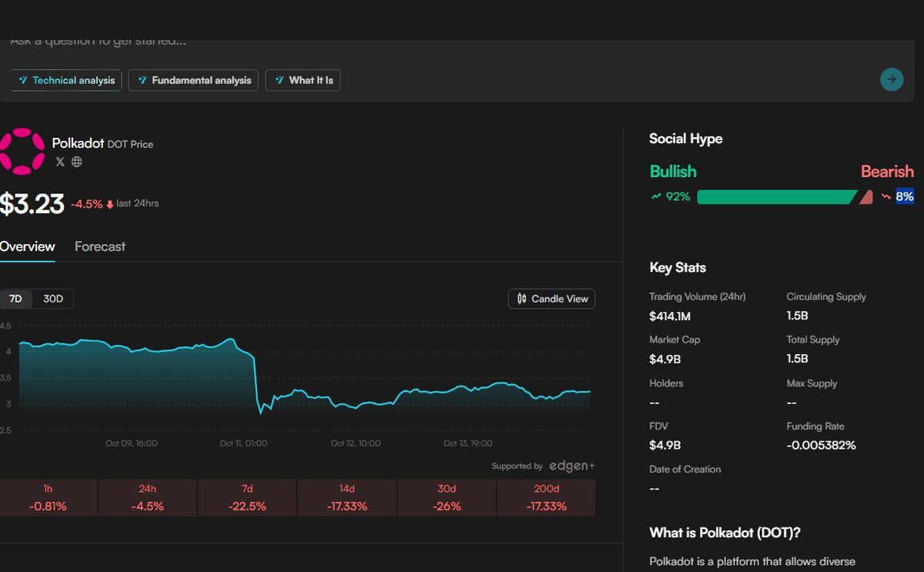Click the Social Hype heading
The width and height of the screenshot is (924, 572).
pyautogui.click(x=686, y=139)
